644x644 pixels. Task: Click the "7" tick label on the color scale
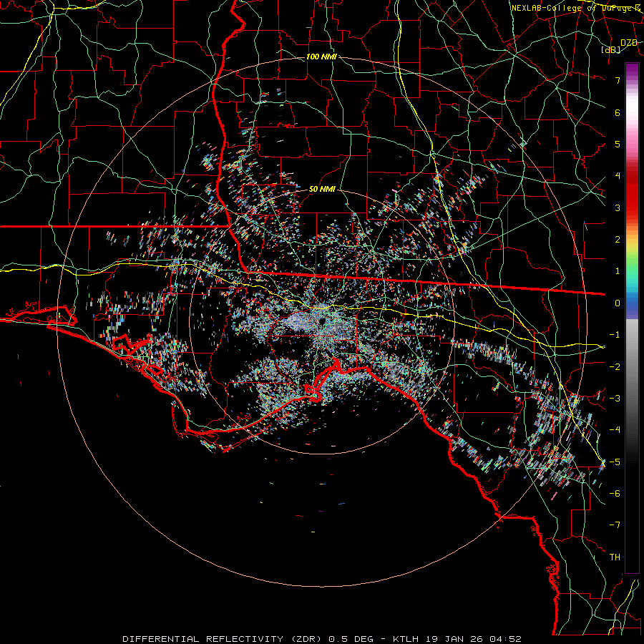618,80
